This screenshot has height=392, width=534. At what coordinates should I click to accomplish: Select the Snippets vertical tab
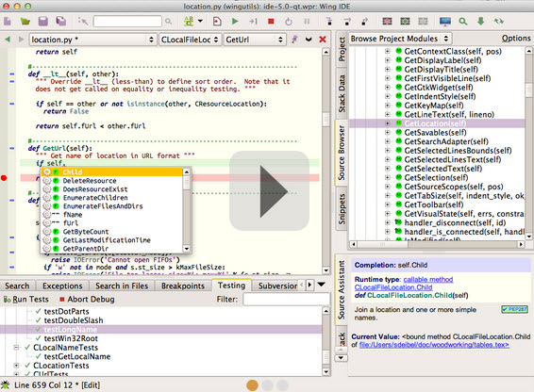point(342,209)
